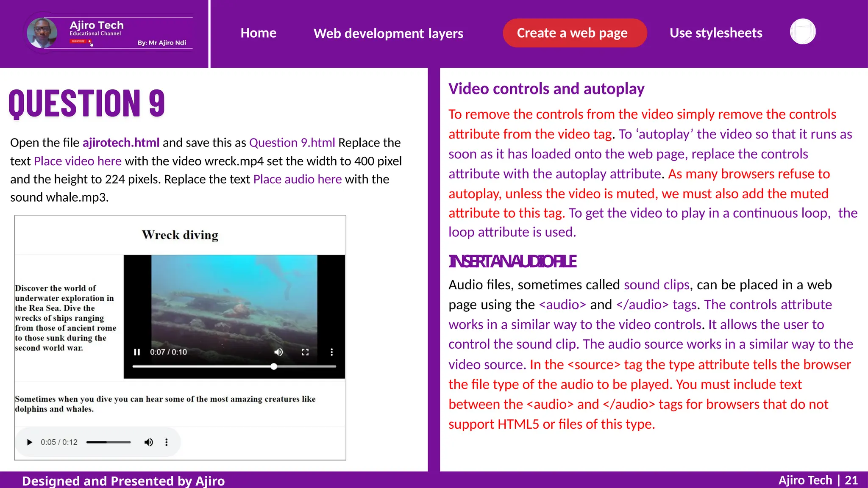Click 'By: Mr Ajiro Ndi' text
868x488 pixels.
[162, 42]
